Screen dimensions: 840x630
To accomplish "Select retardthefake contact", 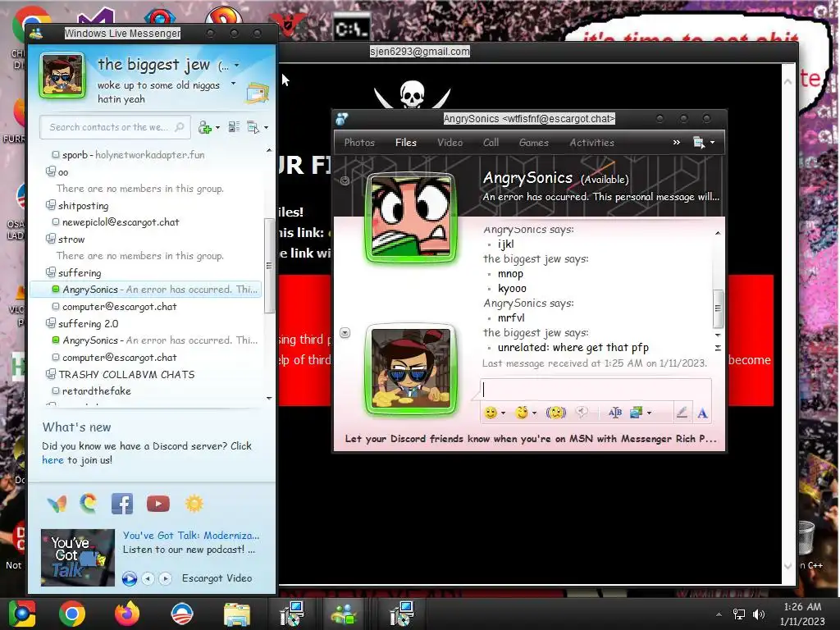I will [x=97, y=391].
